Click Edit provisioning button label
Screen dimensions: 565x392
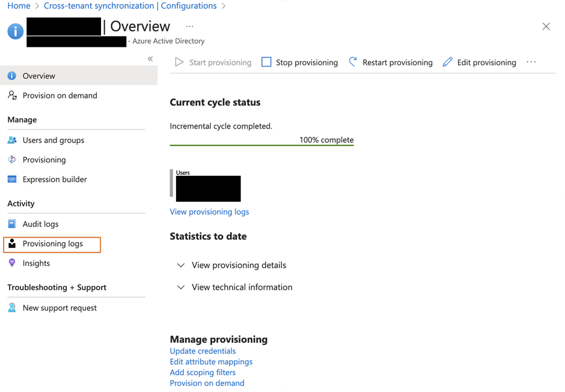point(486,62)
